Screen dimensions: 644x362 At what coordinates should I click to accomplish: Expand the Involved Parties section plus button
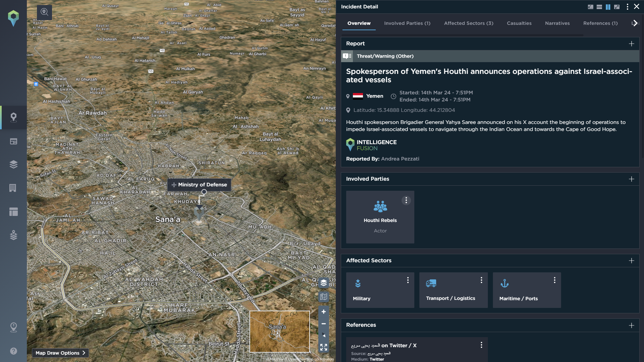tap(632, 179)
